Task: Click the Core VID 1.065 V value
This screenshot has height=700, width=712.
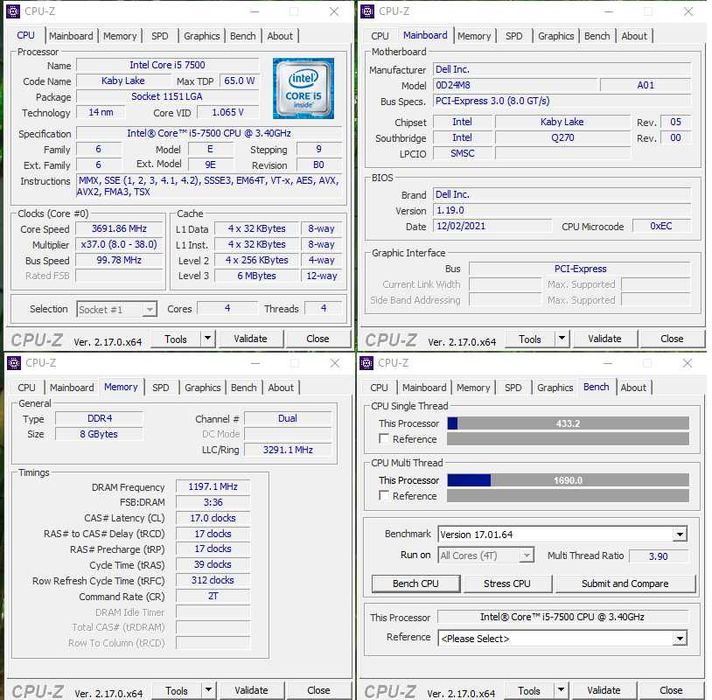Action: coord(228,112)
